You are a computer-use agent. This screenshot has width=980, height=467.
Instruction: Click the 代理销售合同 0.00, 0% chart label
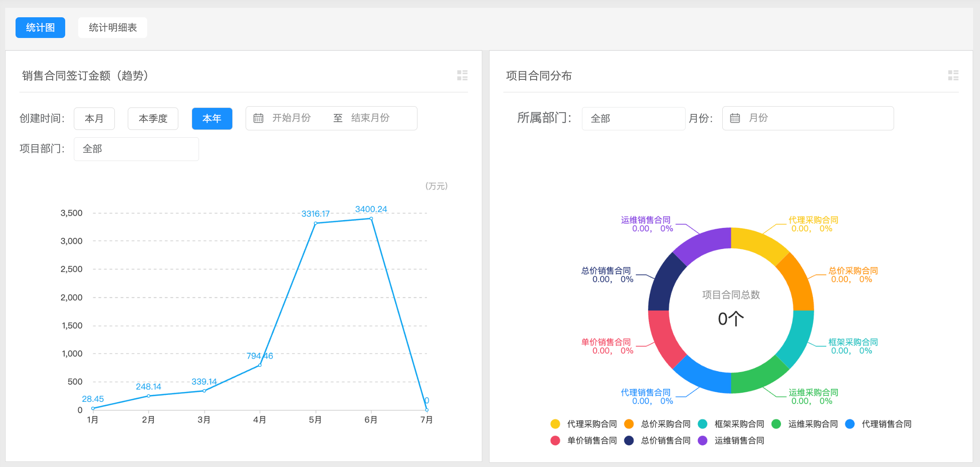[647, 397]
